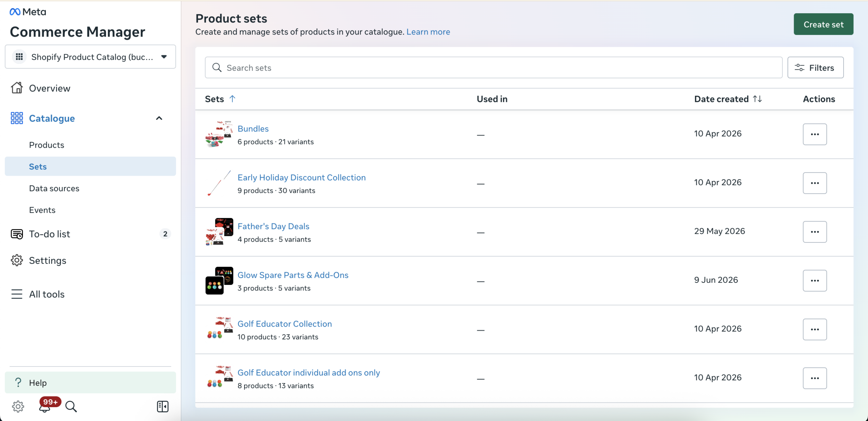The width and height of the screenshot is (868, 421).
Task: Open the Father's Day Deals link
Action: click(273, 226)
